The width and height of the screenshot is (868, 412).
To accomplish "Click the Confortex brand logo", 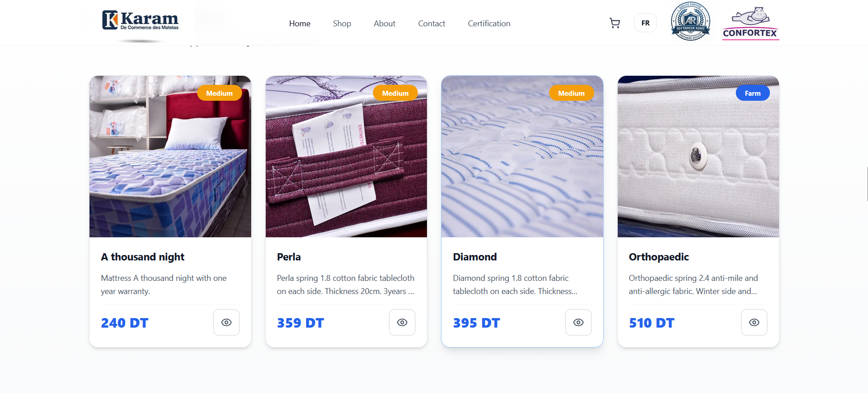I will coord(750,23).
